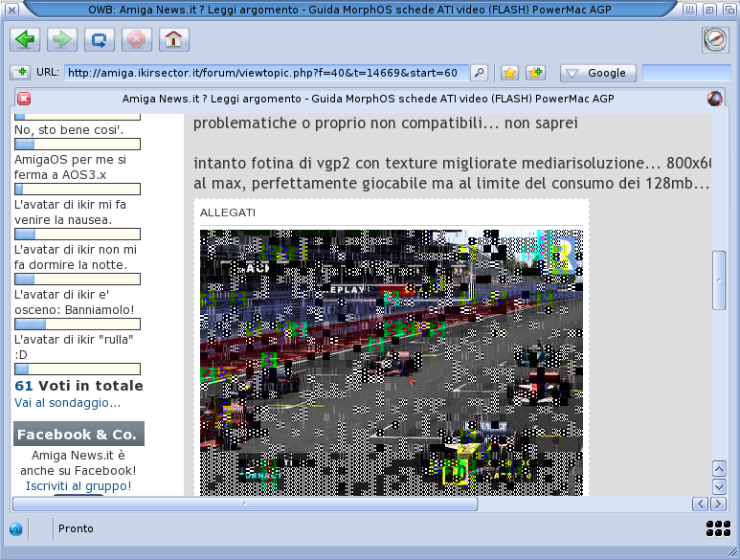Open the Home page icon
Screen dimensions: 740x560
pyautogui.click(x=172, y=39)
